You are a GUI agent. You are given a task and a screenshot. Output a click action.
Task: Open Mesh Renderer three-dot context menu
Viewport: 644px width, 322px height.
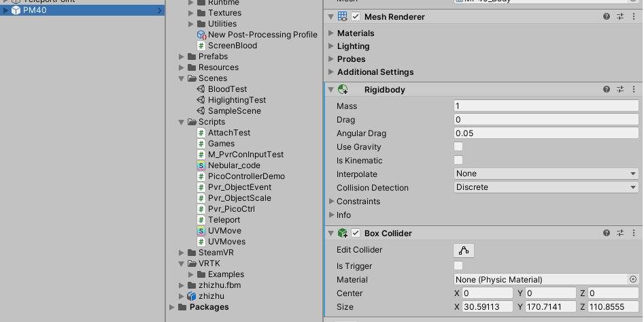pos(634,16)
